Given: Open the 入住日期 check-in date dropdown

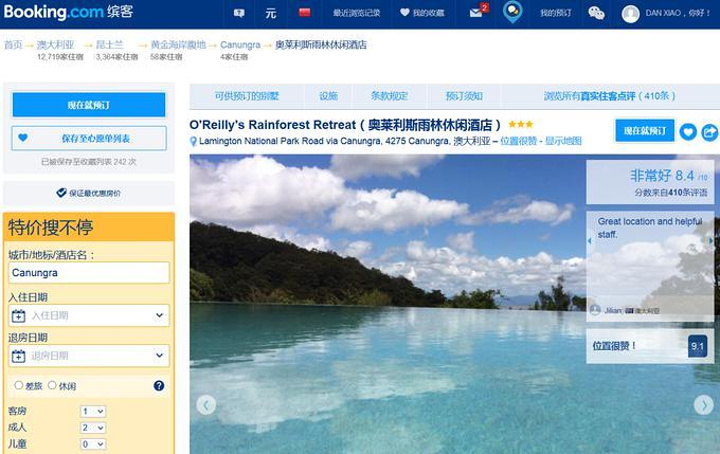Looking at the screenshot, I should tap(89, 315).
